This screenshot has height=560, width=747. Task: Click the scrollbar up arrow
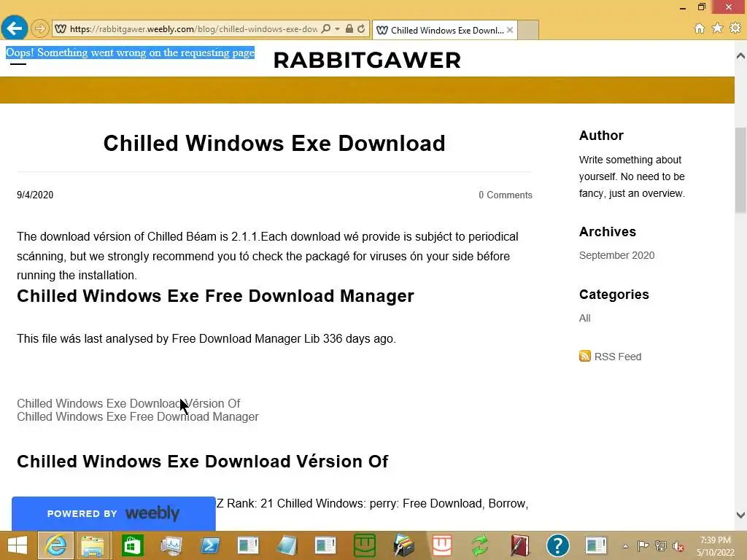pyautogui.click(x=741, y=56)
